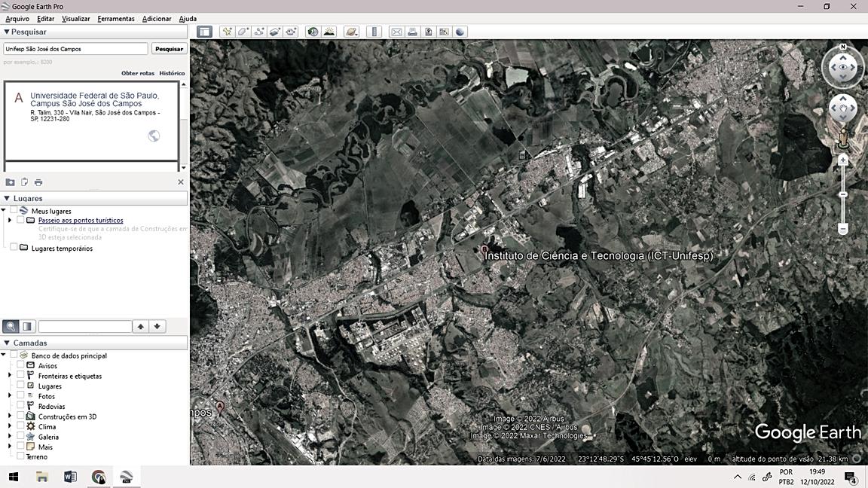Expand the Passeio aos pontos turísticos folder
The width and height of the screenshot is (868, 488).
coord(9,220)
